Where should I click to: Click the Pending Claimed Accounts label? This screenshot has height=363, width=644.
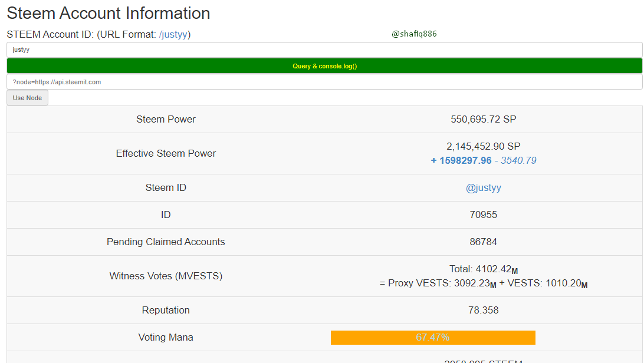click(x=166, y=242)
